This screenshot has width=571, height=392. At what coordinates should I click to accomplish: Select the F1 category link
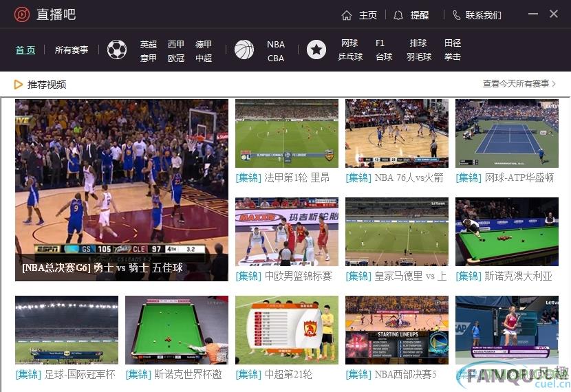point(380,43)
